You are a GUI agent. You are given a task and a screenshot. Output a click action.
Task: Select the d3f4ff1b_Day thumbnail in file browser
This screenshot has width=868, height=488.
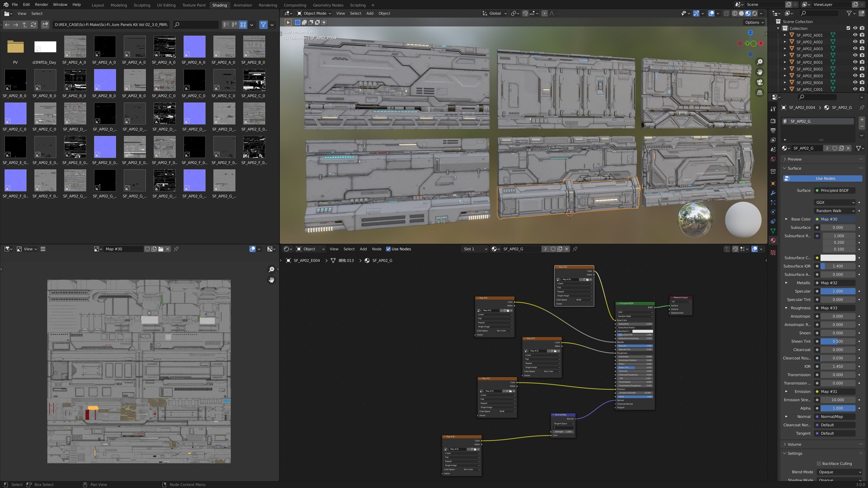click(x=45, y=47)
